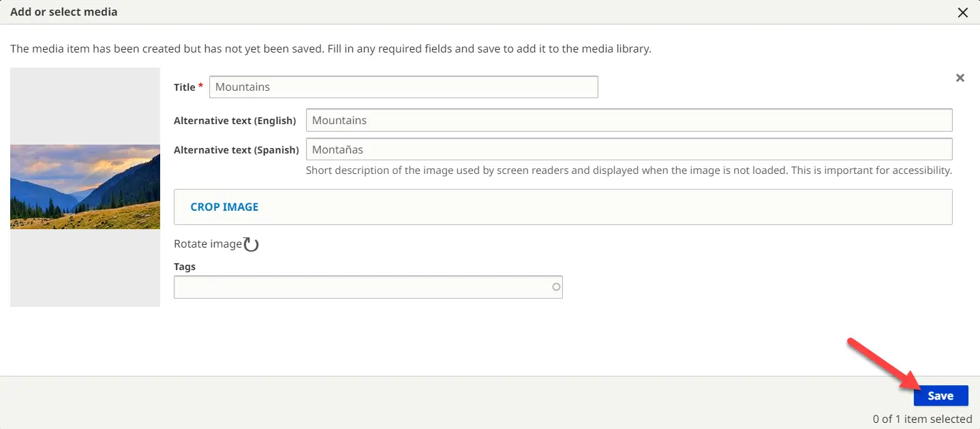Remove the media item with small x
This screenshot has width=980, height=429.
960,78
